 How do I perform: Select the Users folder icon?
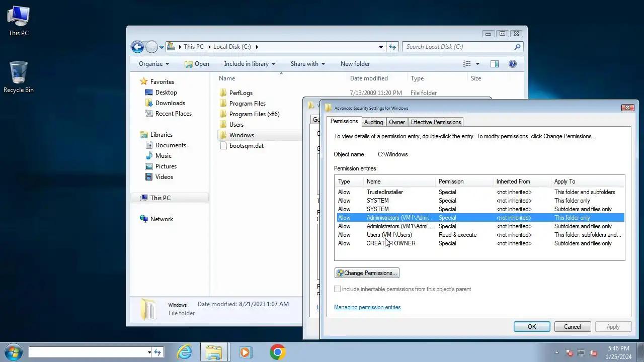coord(223,125)
